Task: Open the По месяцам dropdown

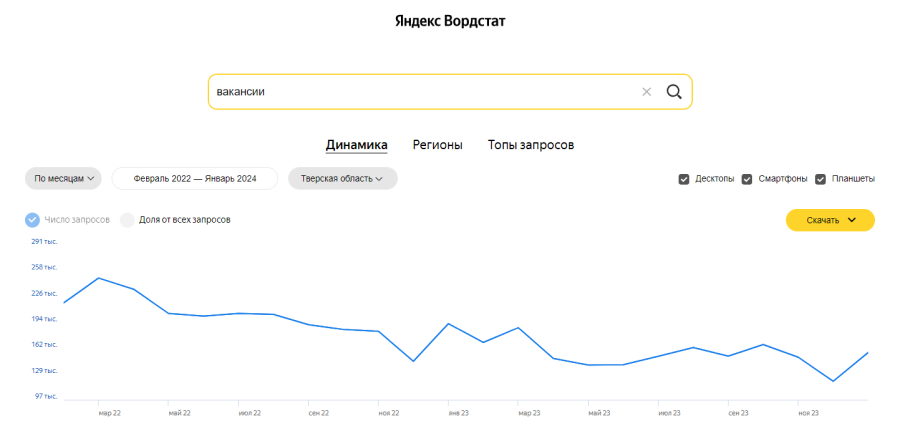Action: 63,179
